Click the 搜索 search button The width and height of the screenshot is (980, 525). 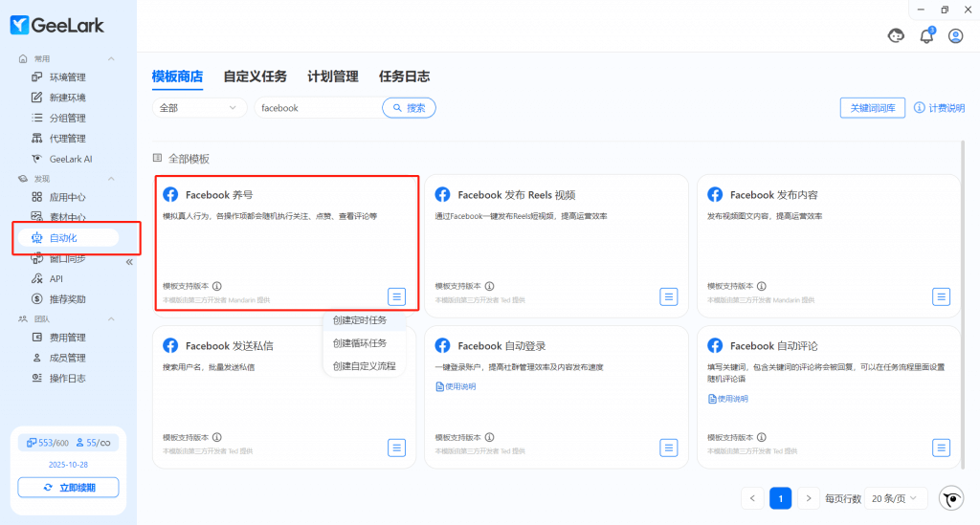tap(409, 108)
